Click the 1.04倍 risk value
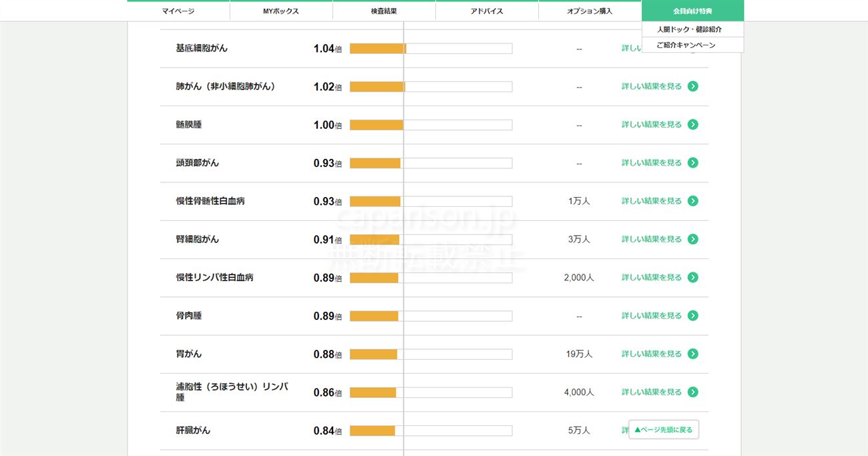 [327, 49]
